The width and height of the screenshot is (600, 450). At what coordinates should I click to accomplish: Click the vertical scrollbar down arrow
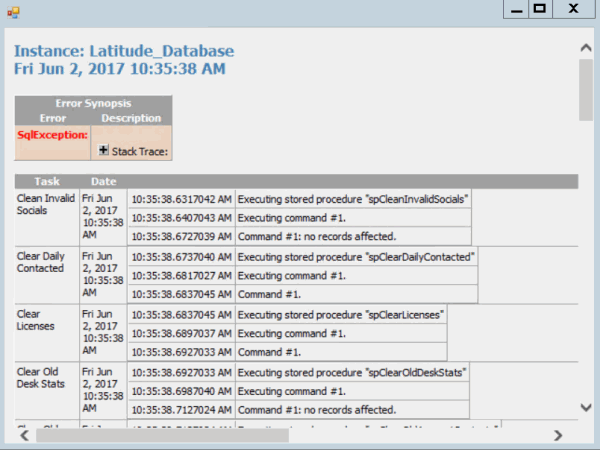coord(586,407)
